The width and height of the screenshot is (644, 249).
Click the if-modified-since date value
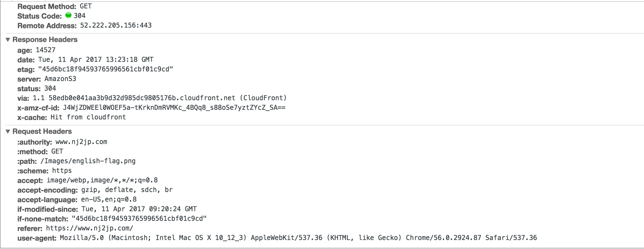(139, 209)
